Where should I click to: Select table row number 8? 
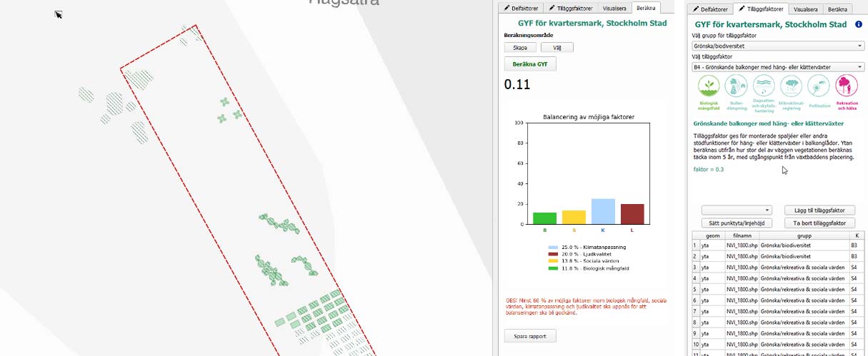pos(696,322)
